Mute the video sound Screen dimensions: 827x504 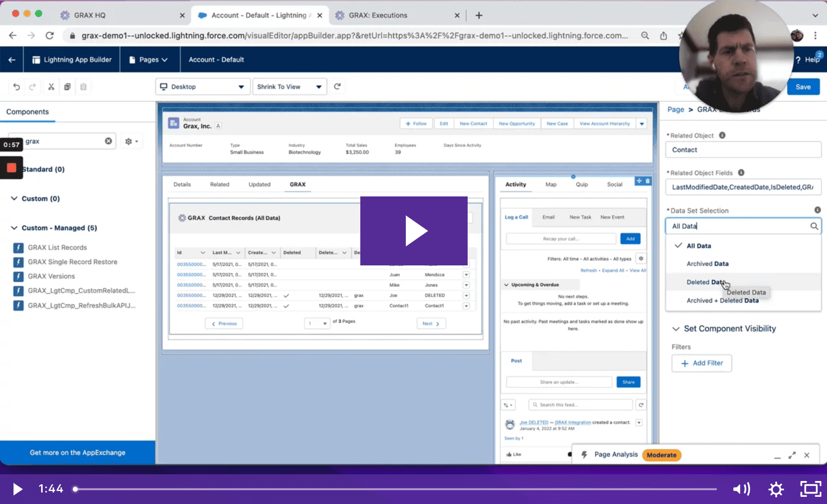tap(741, 489)
